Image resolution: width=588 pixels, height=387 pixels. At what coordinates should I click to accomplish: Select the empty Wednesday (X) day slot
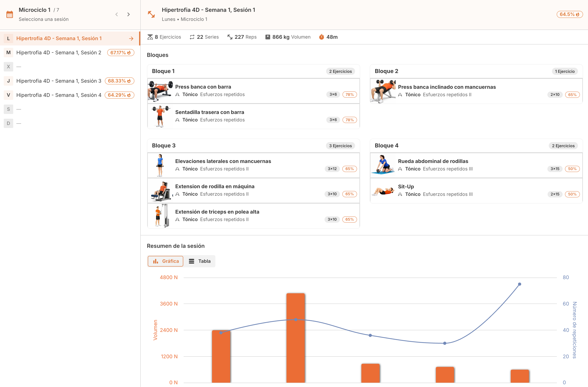8,67
